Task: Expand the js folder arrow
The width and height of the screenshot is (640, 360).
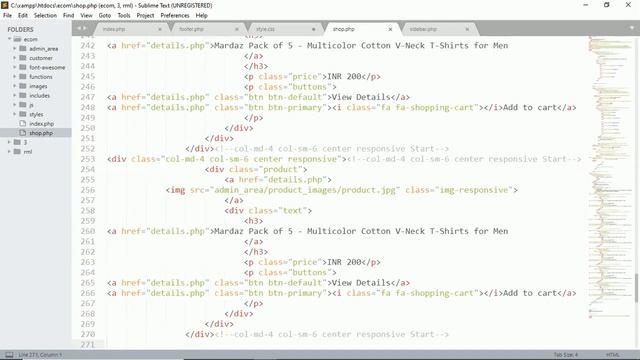Action: [15, 105]
